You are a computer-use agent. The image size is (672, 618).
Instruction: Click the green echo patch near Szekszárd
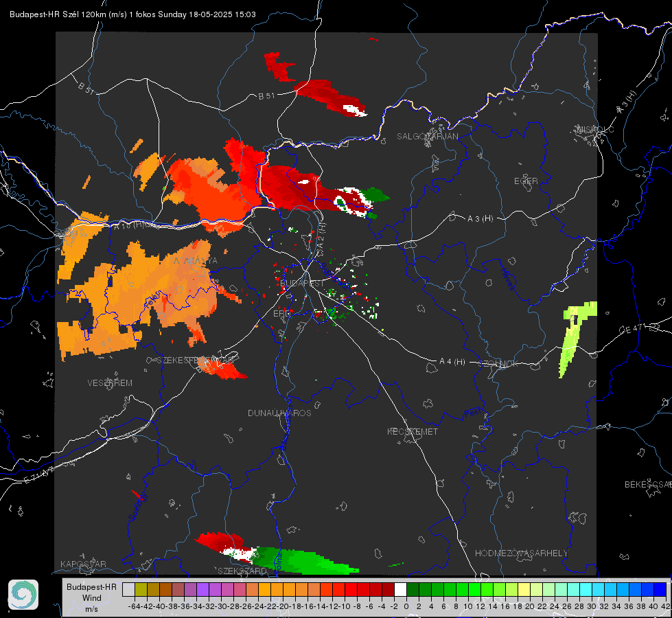306,561
